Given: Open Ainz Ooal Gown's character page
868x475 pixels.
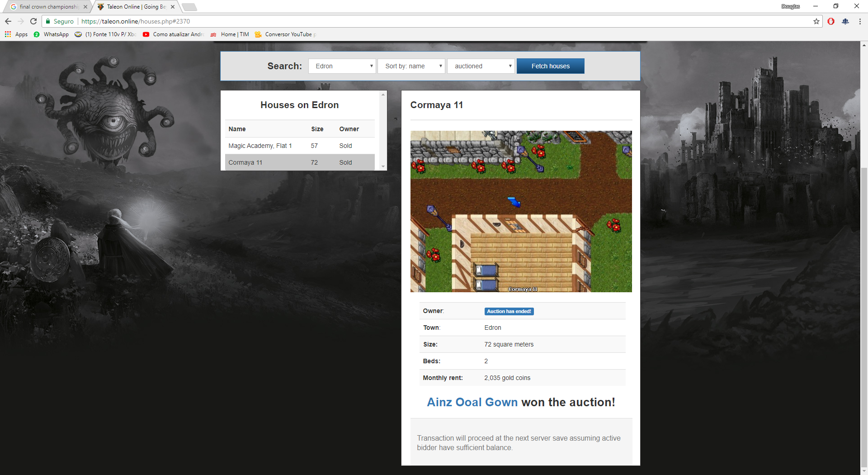Looking at the screenshot, I should (472, 402).
